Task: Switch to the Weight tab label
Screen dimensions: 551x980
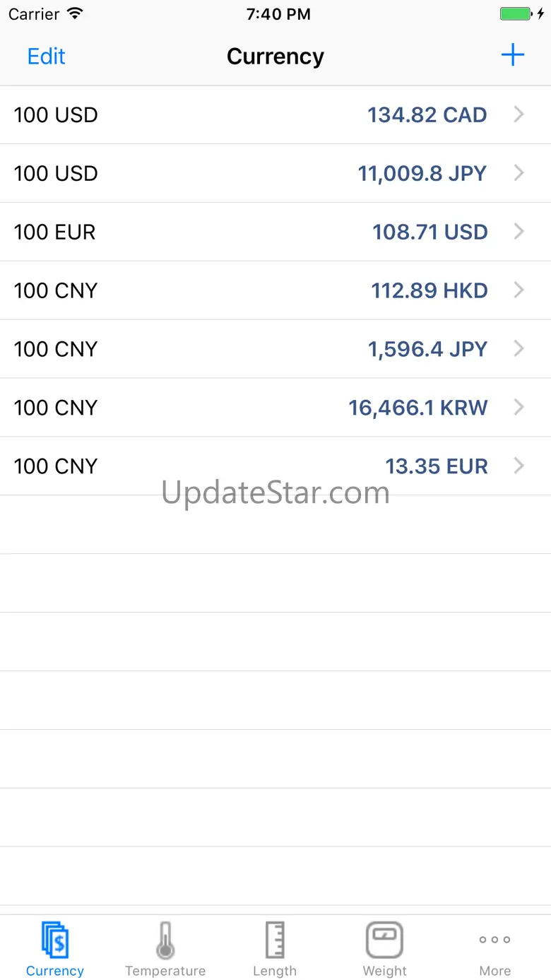Action: pyautogui.click(x=384, y=971)
